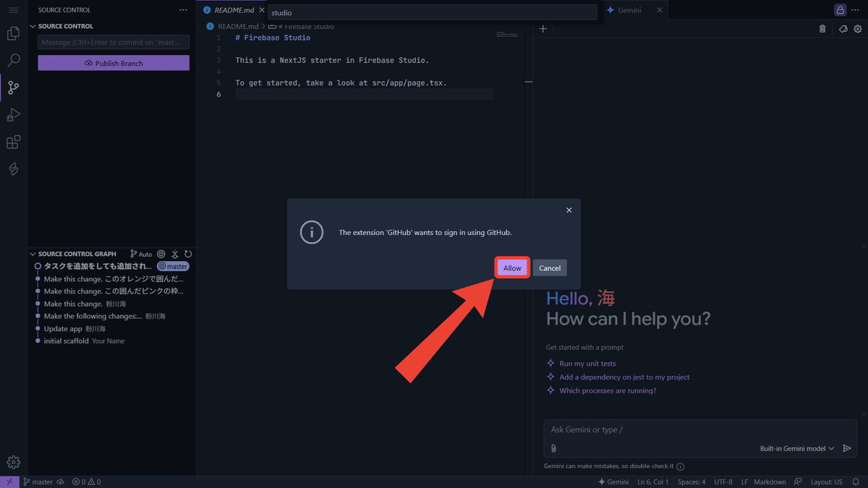
Task: Open errors and warnings in status bar
Action: (x=87, y=481)
